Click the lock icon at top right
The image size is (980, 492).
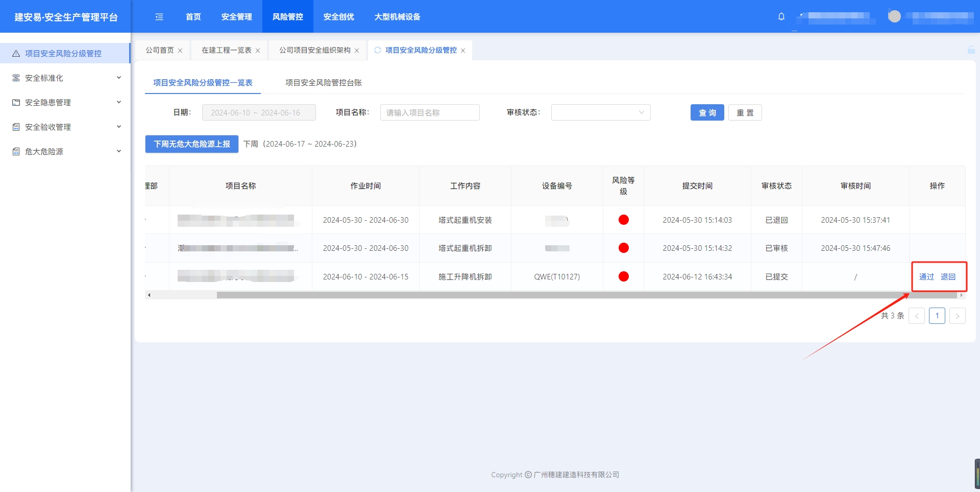[x=971, y=50]
